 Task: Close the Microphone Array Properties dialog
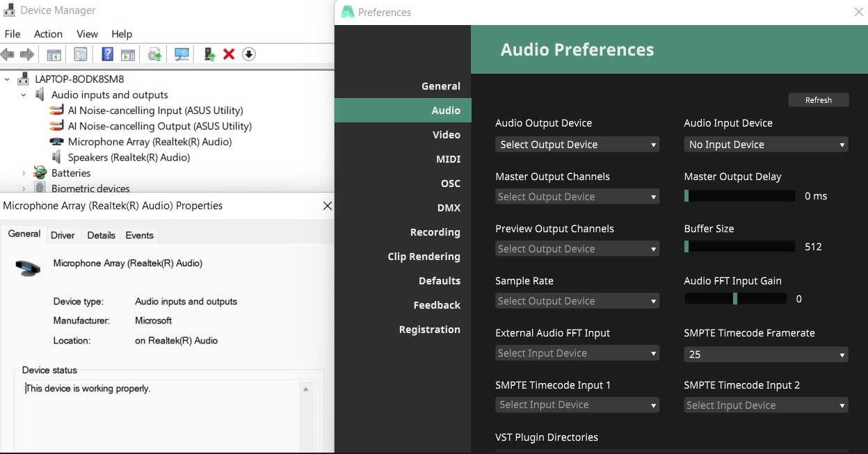coord(327,206)
